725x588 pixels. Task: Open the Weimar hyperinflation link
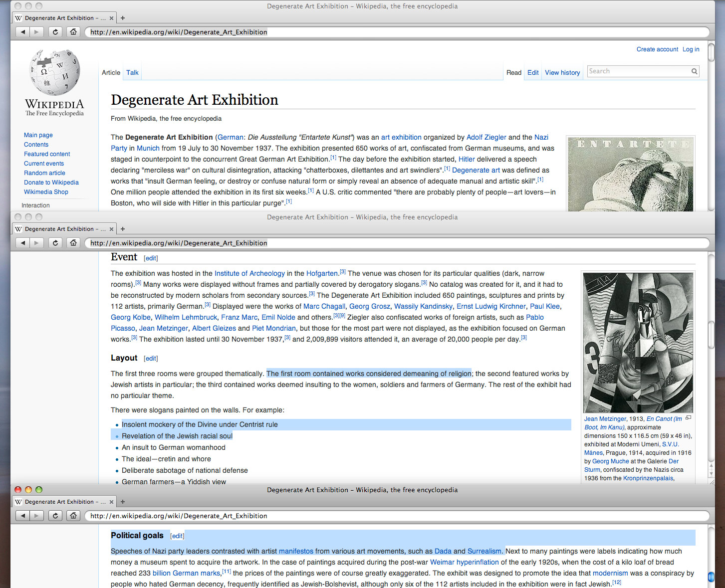pyautogui.click(x=465, y=562)
